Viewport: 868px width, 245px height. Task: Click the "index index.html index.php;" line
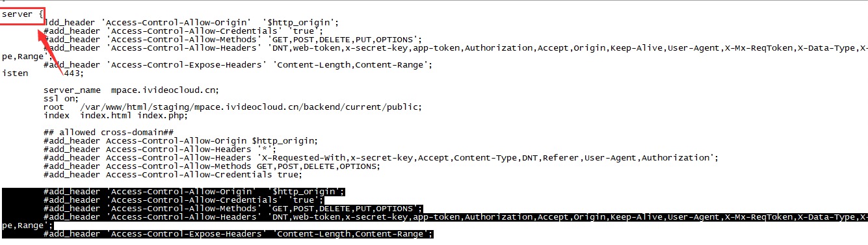pyautogui.click(x=115, y=116)
